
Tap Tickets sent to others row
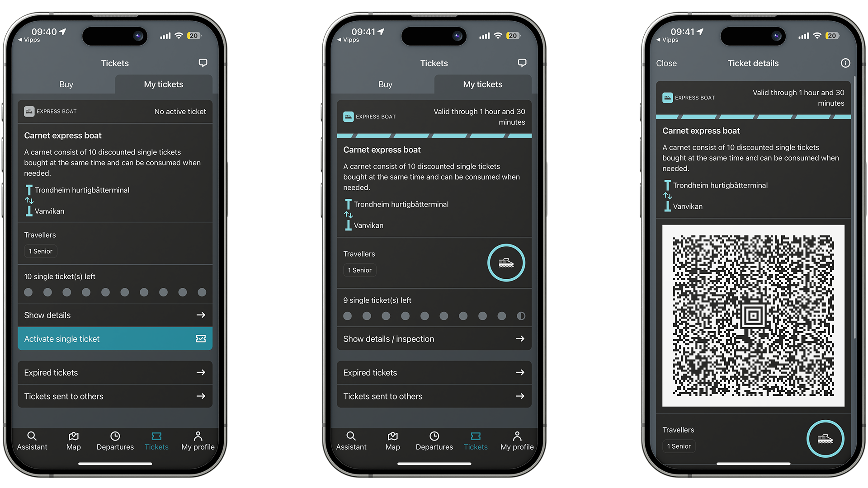click(115, 396)
